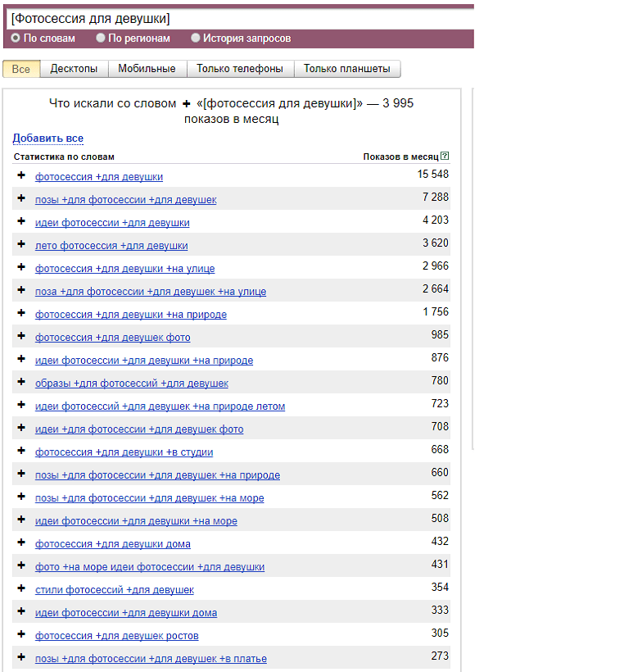Add 'идеи +для фотосессии +для девушек фото' plus
633x672 pixels.
(x=21, y=428)
